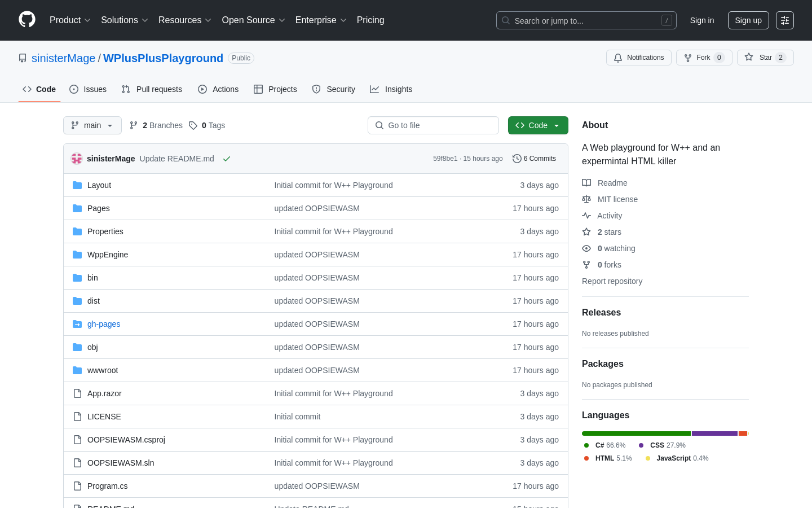Open the wwwroot folder
Image resolution: width=812 pixels, height=508 pixels.
(103, 370)
